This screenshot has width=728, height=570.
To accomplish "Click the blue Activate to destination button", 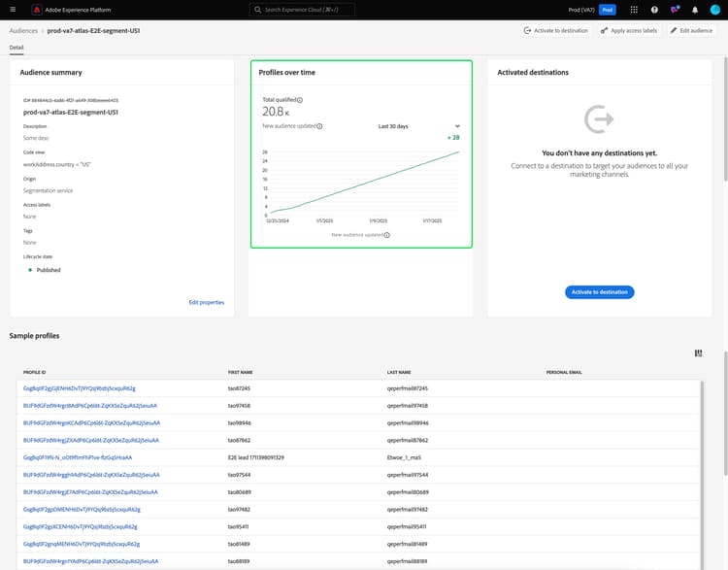I will coord(599,291).
